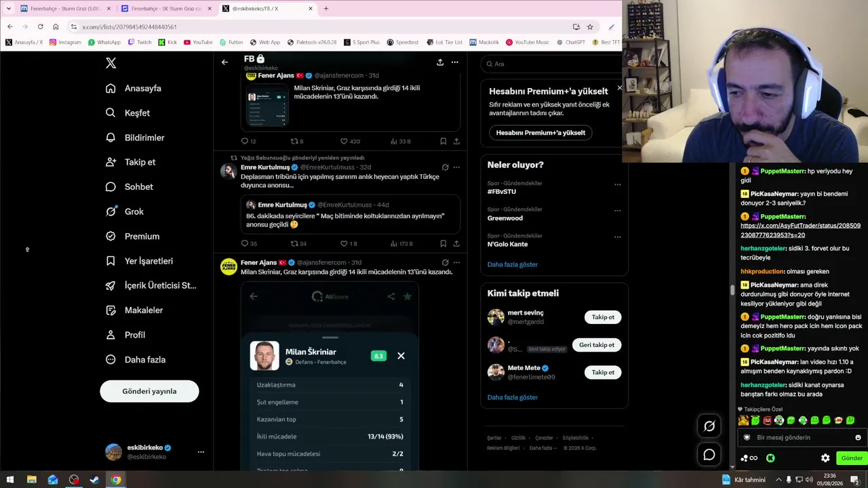The width and height of the screenshot is (868, 488).
Task: Open more options for the FB list
Action: (x=455, y=62)
